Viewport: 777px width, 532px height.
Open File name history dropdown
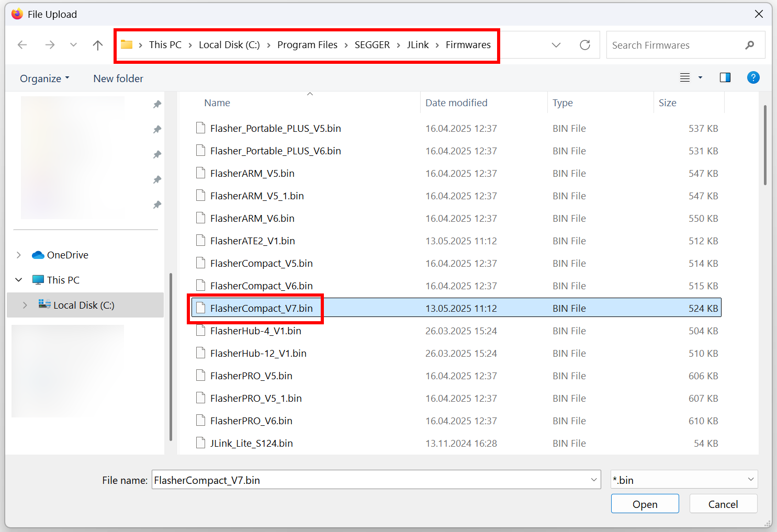pyautogui.click(x=594, y=480)
